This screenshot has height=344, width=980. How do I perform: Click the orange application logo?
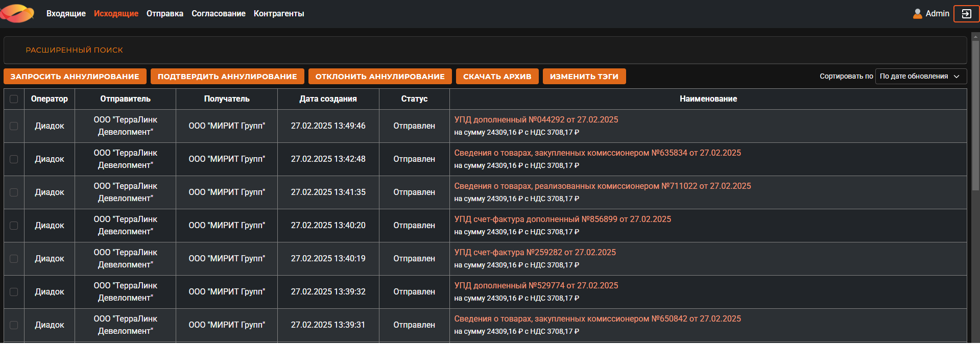[18, 13]
